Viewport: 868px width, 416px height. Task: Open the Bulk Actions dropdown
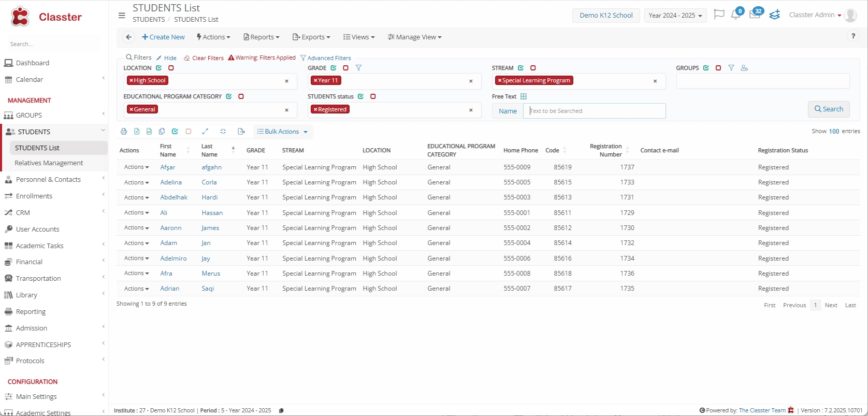[282, 132]
